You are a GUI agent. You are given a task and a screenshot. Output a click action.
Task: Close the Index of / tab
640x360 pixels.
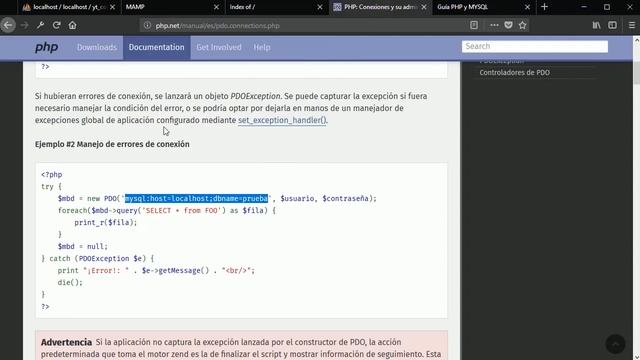point(320,7)
